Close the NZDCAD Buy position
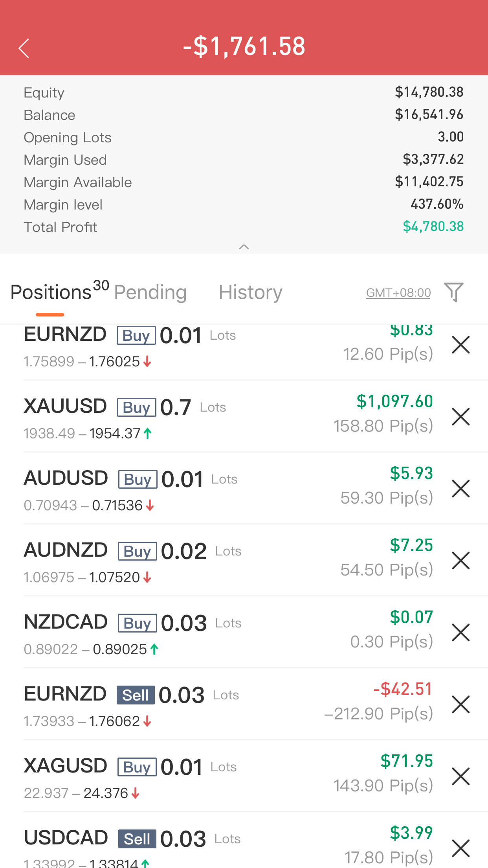 tap(460, 633)
